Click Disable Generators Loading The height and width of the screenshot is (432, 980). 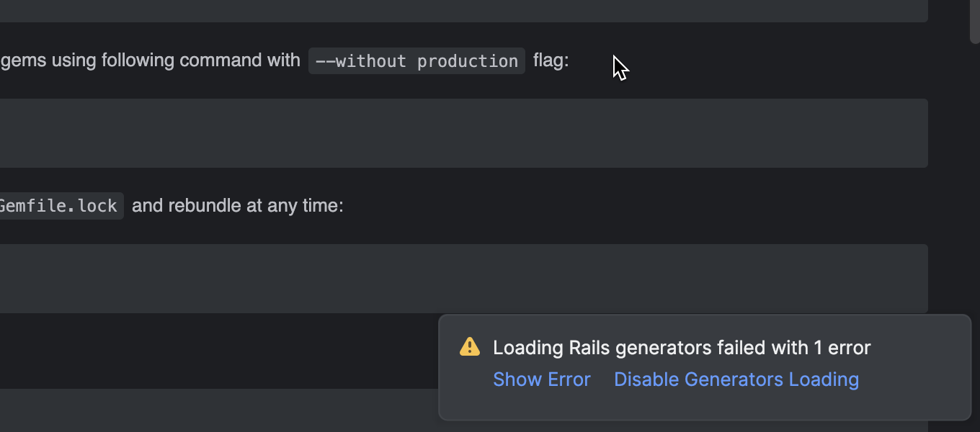pyautogui.click(x=736, y=379)
